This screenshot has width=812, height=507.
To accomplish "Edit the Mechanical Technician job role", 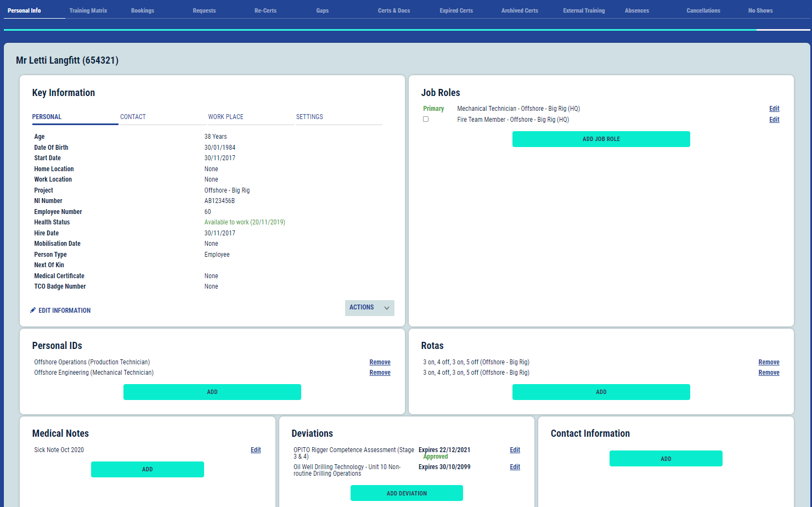I will tap(774, 109).
